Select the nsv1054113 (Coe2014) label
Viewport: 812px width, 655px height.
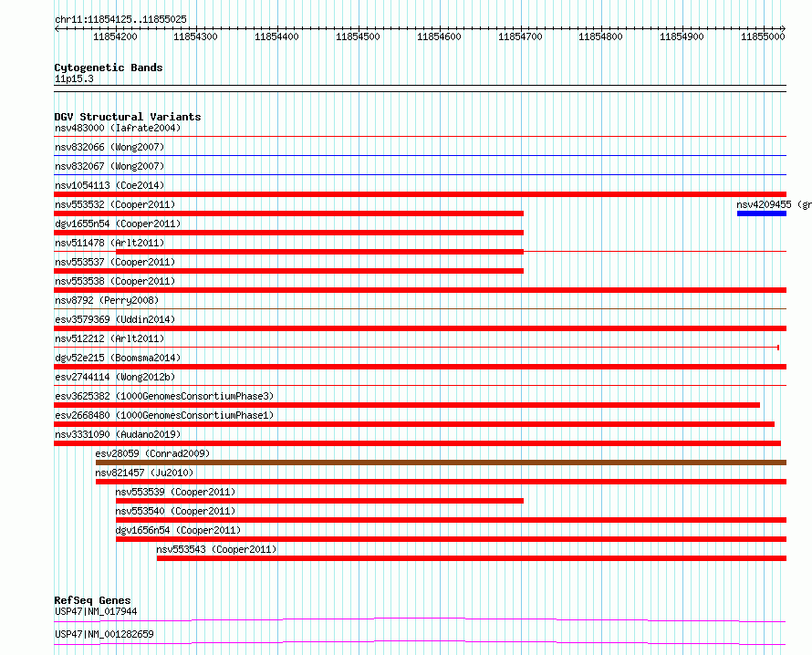point(109,185)
